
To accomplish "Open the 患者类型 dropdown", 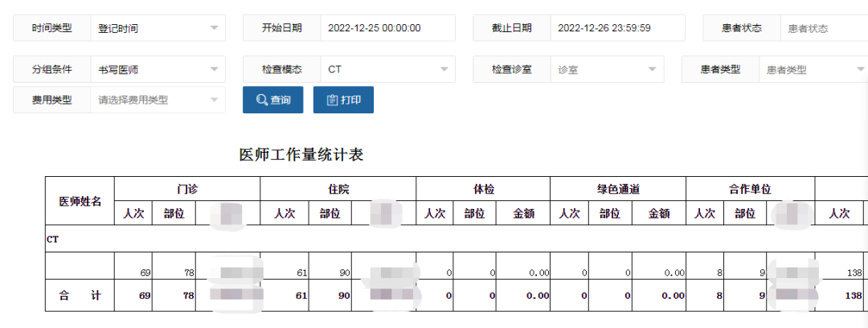I will (x=813, y=69).
